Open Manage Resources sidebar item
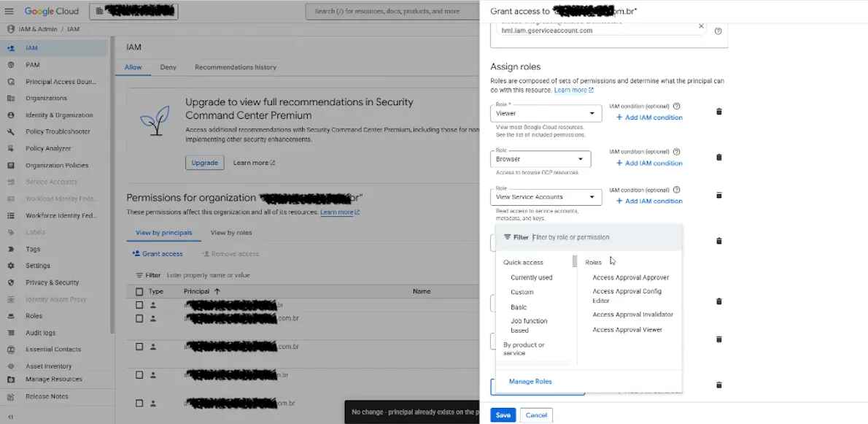This screenshot has width=868, height=424. coord(54,379)
